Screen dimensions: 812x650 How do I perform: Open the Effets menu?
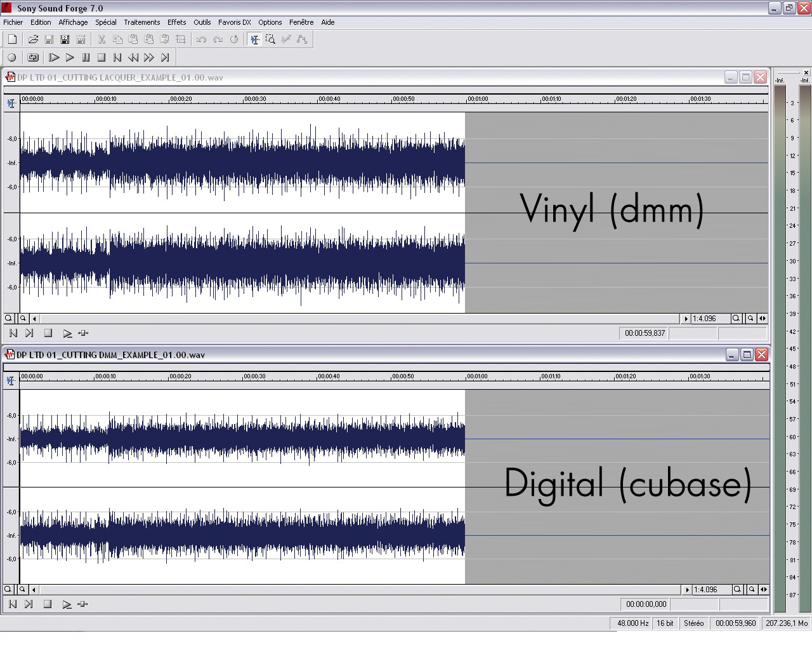[x=176, y=22]
